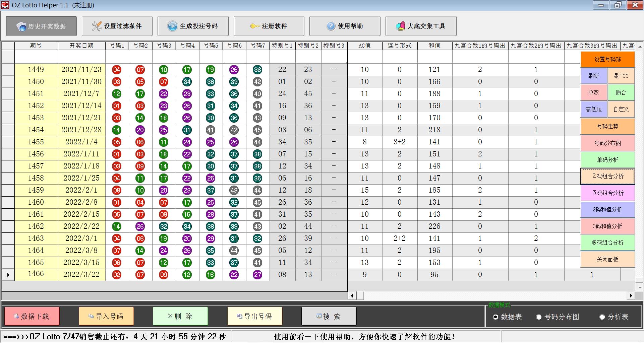Screen dimensions: 644x343
Task: Click purple ball 27 in row 1466
Action: (257, 275)
